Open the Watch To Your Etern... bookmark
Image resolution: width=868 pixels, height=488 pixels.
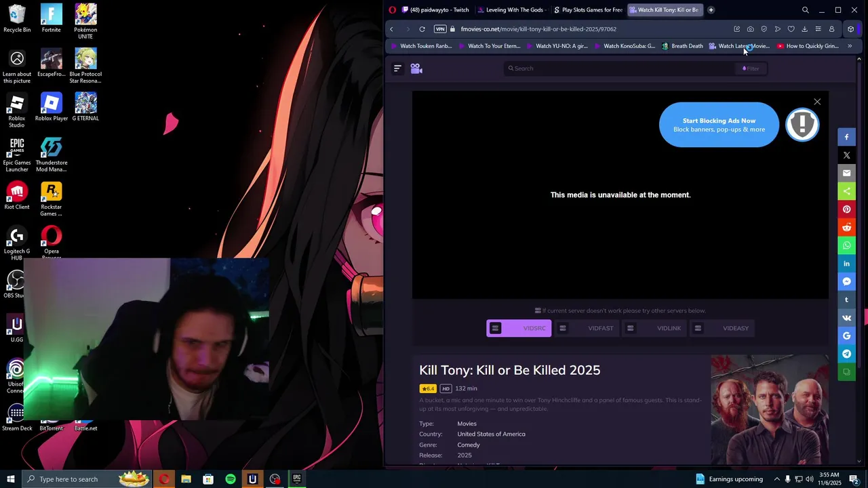point(489,46)
